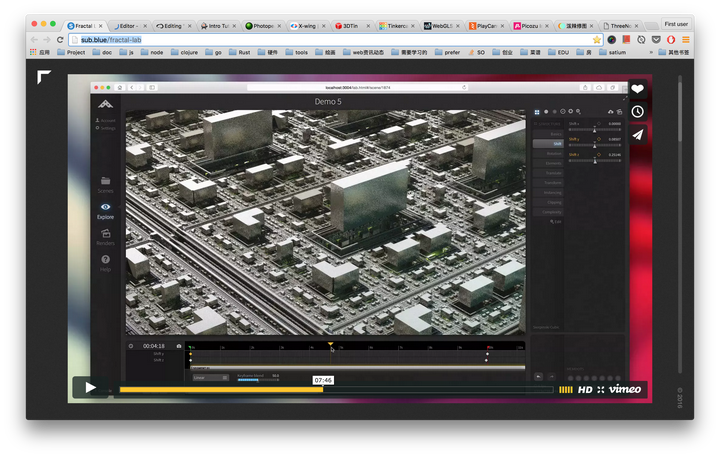720x457 pixels.
Task: Toggle HD video quality
Action: click(585, 389)
